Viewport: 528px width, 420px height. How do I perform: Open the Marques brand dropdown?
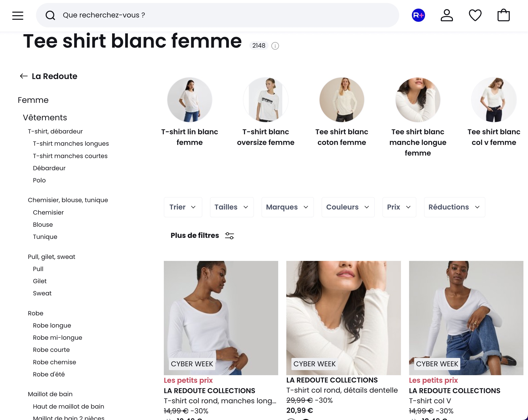point(287,207)
